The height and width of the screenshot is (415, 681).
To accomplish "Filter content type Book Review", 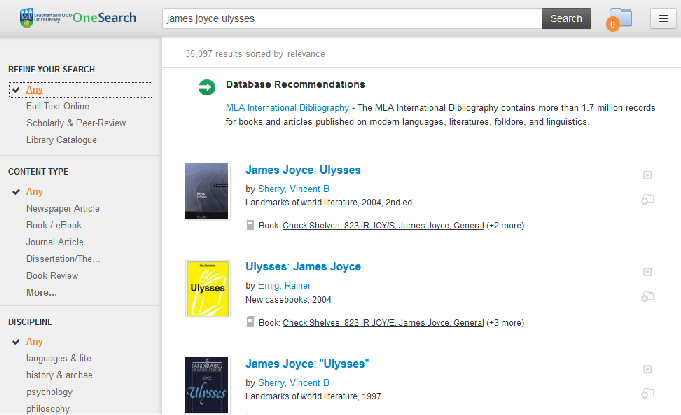I will point(52,276).
